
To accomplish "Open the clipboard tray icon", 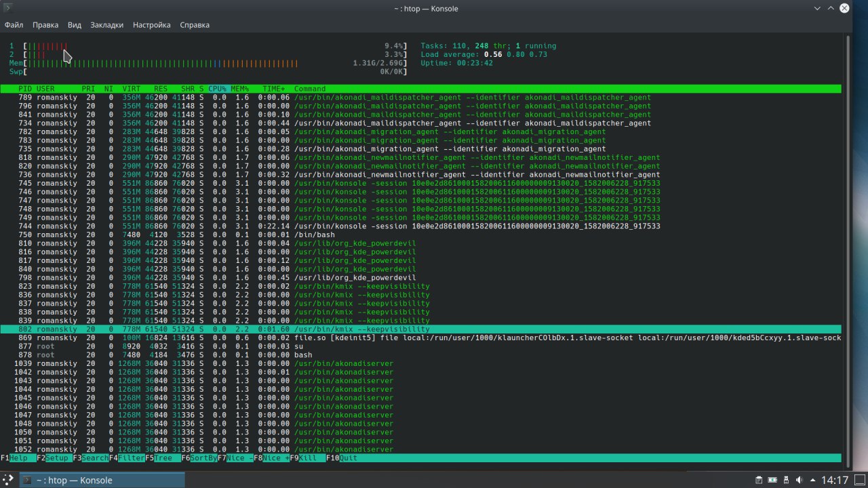I will pos(759,481).
